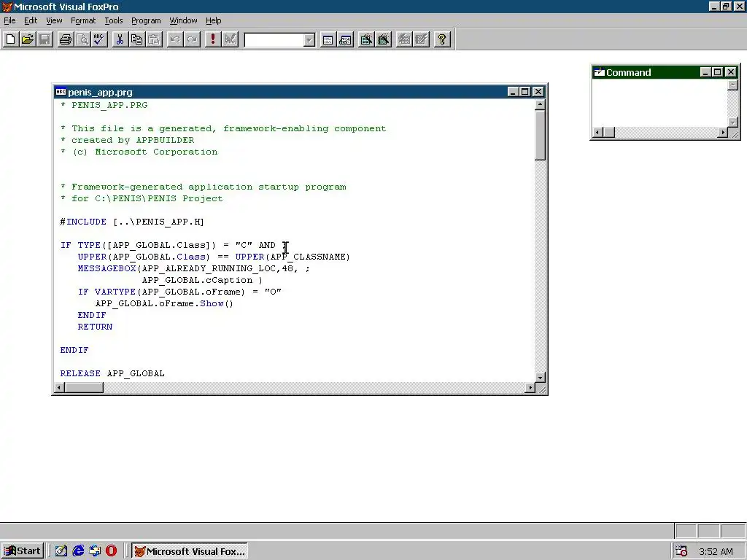Open a file with the folder icon
Screen dimensions: 747x560
pos(28,39)
